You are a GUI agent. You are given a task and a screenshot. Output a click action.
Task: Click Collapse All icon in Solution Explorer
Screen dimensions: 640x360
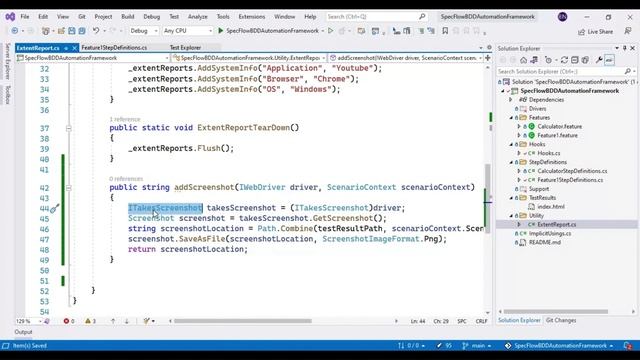pyautogui.click(x=575, y=60)
